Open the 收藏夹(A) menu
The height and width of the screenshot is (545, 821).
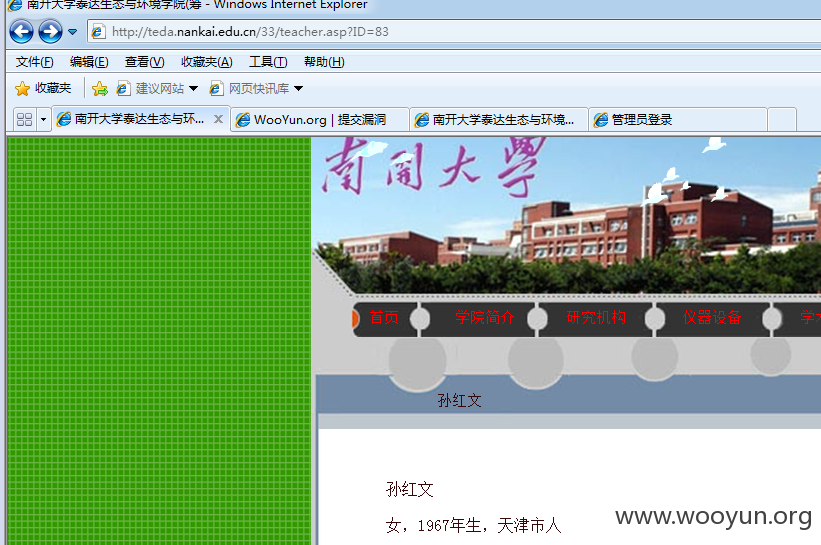[x=207, y=62]
